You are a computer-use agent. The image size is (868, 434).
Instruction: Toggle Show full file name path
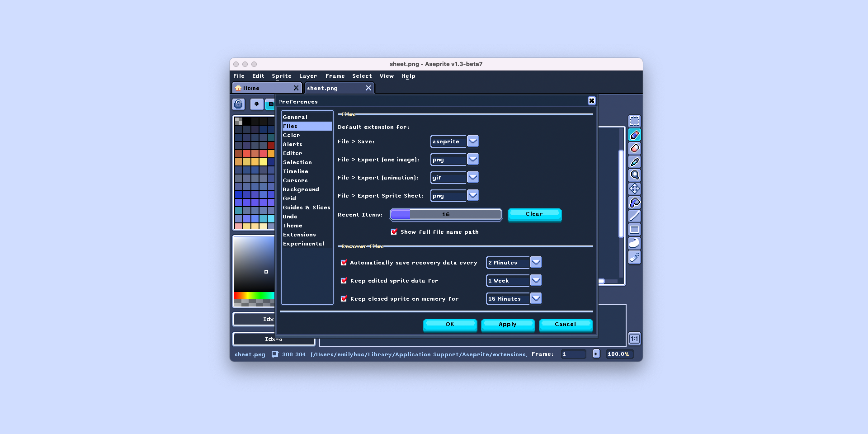(x=394, y=231)
